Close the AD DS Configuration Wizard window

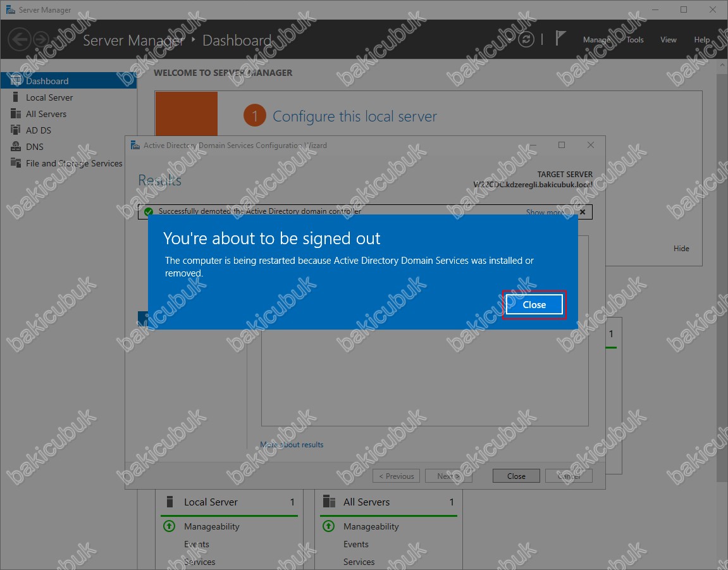[x=591, y=145]
